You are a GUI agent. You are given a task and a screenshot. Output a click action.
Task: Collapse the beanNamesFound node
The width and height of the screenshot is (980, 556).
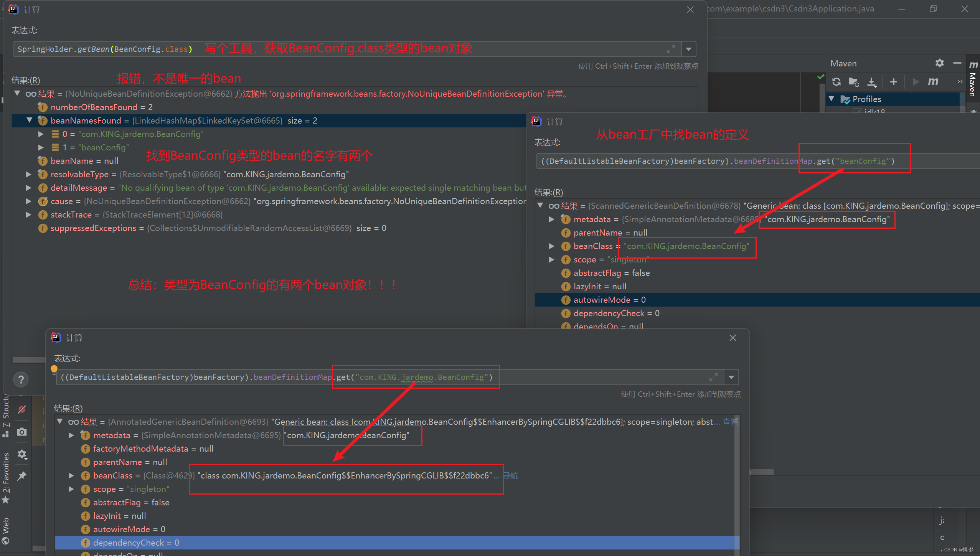30,120
